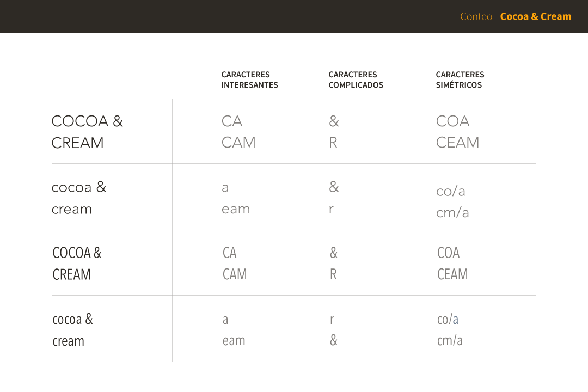Select condensed lowercase "cocoa &" label in bottom row
The width and height of the screenshot is (588, 392).
(x=72, y=319)
